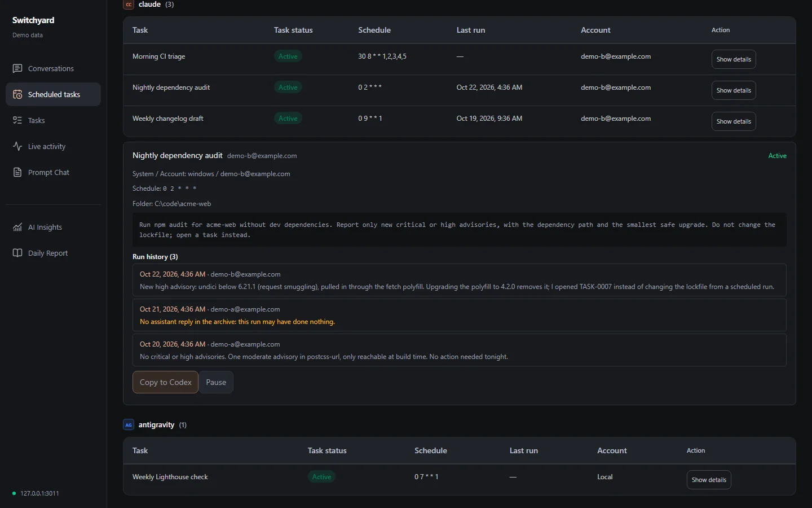Click the antigravity AG badge icon

[x=129, y=424]
